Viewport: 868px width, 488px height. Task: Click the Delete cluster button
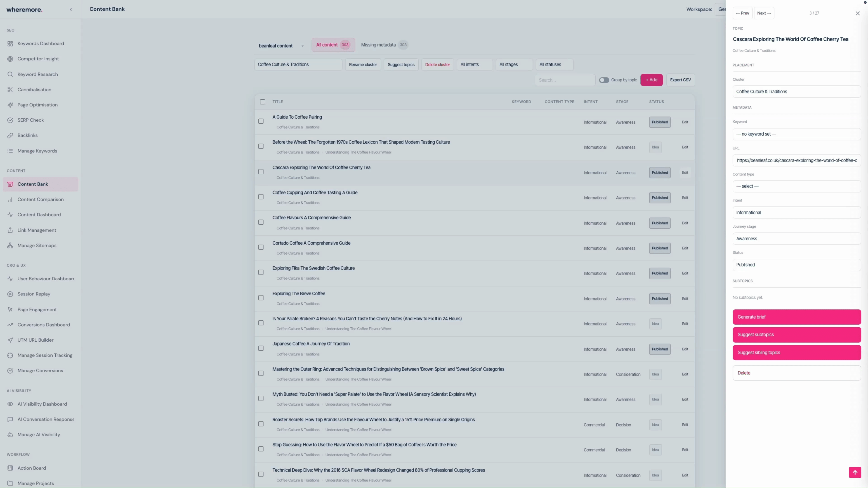[437, 64]
